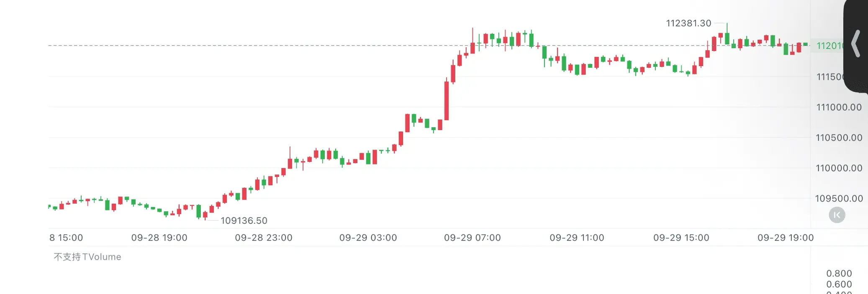
Task: Click the 09-29 11:00 time label
Action: coord(577,238)
